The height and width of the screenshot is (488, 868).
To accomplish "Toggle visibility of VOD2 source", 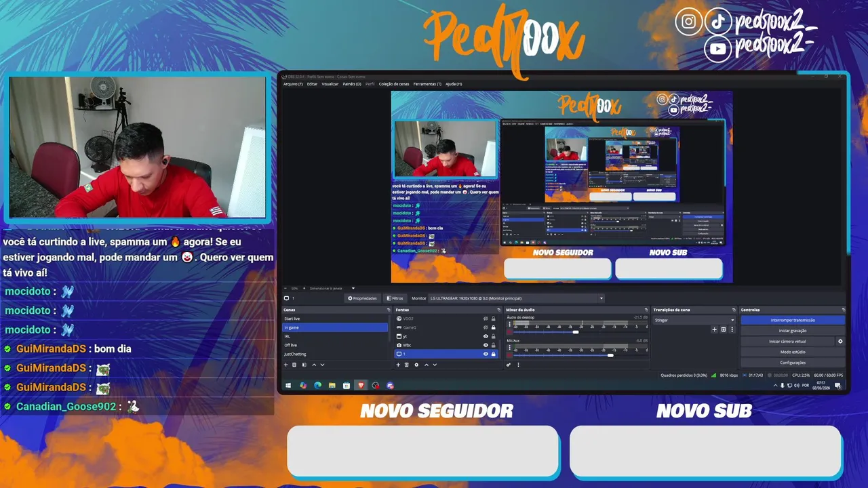I will (486, 319).
